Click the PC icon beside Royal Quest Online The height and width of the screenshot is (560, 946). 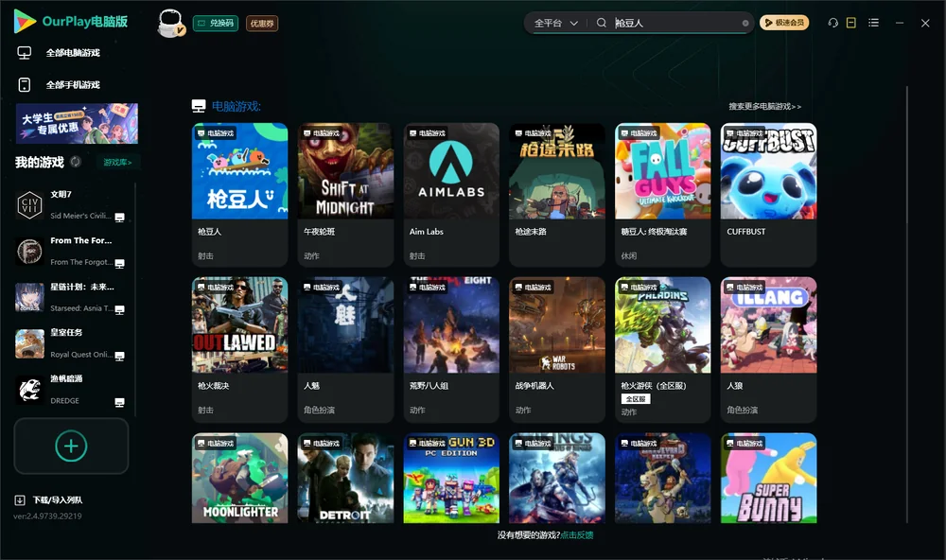click(x=119, y=356)
